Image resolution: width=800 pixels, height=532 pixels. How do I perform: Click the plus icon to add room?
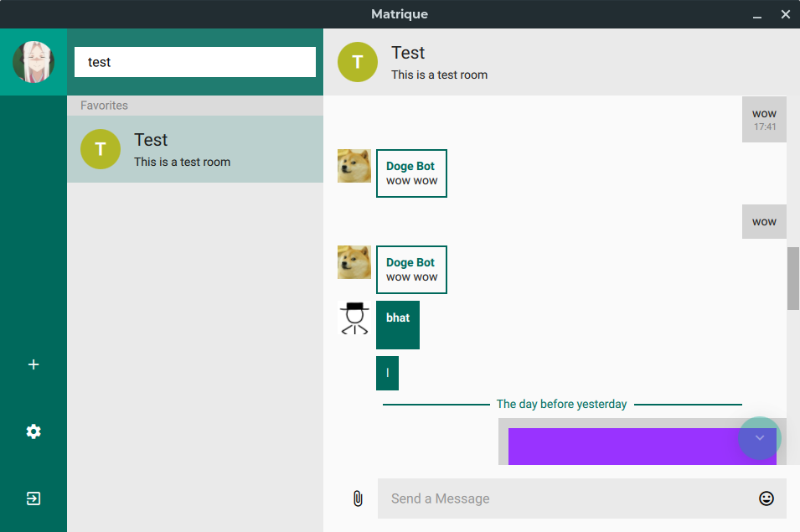[x=34, y=364]
